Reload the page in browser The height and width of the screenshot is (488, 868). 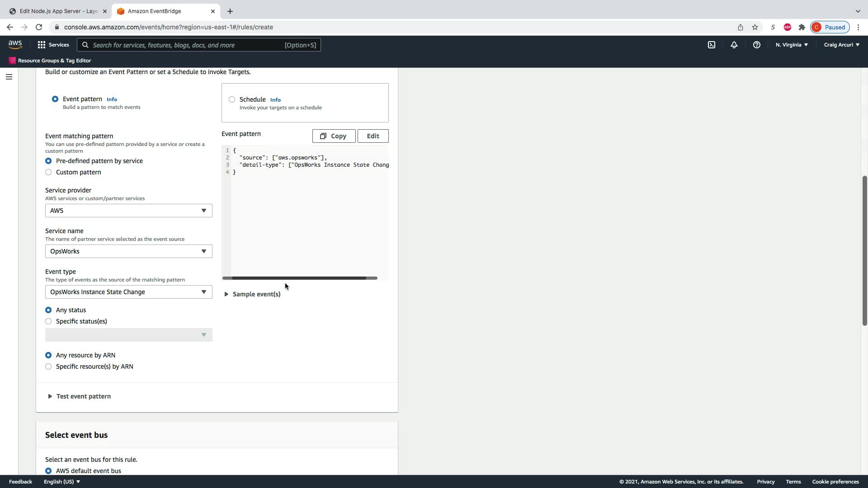[x=39, y=27]
